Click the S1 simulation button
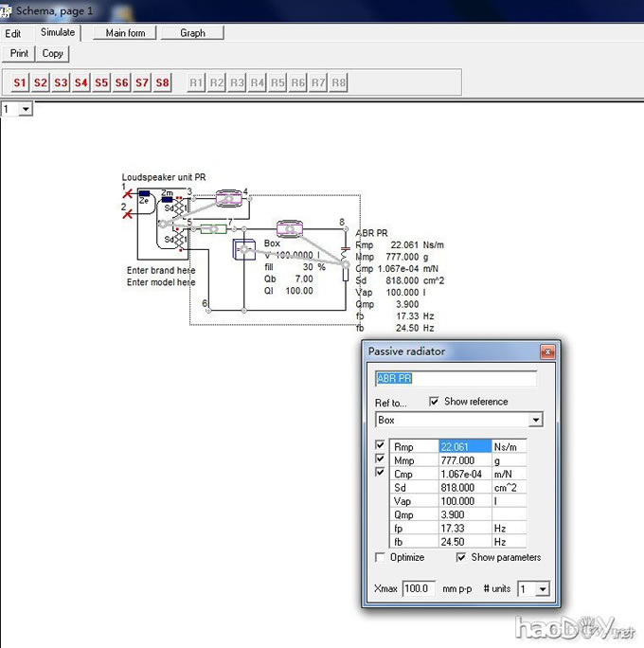Viewport: 644px width, 648px height. [20, 83]
